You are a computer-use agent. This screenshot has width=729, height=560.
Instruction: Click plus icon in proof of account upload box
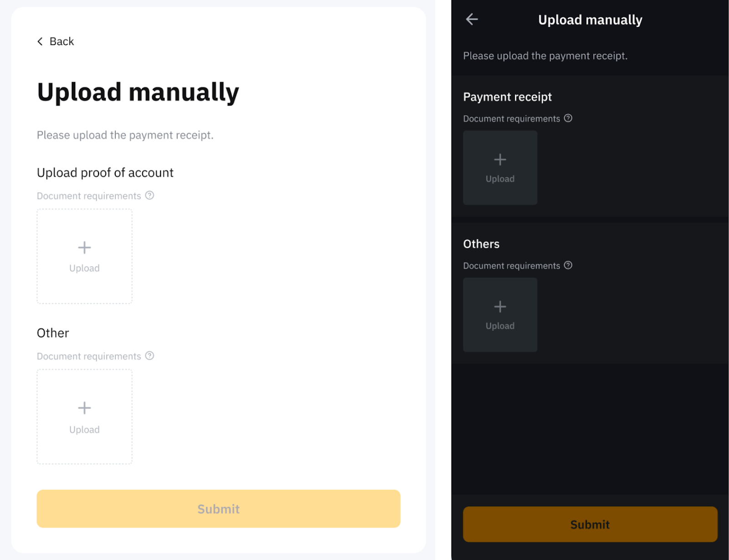pos(84,247)
